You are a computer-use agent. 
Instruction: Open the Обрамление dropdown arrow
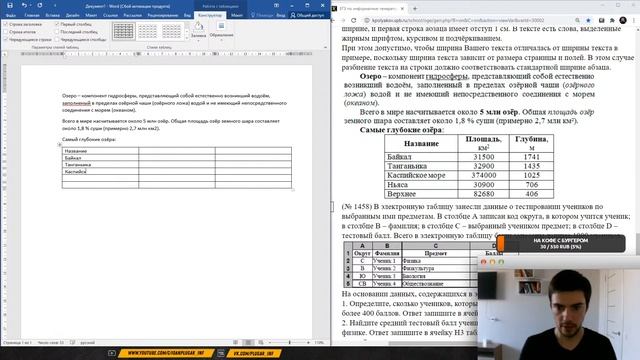[x=221, y=40]
